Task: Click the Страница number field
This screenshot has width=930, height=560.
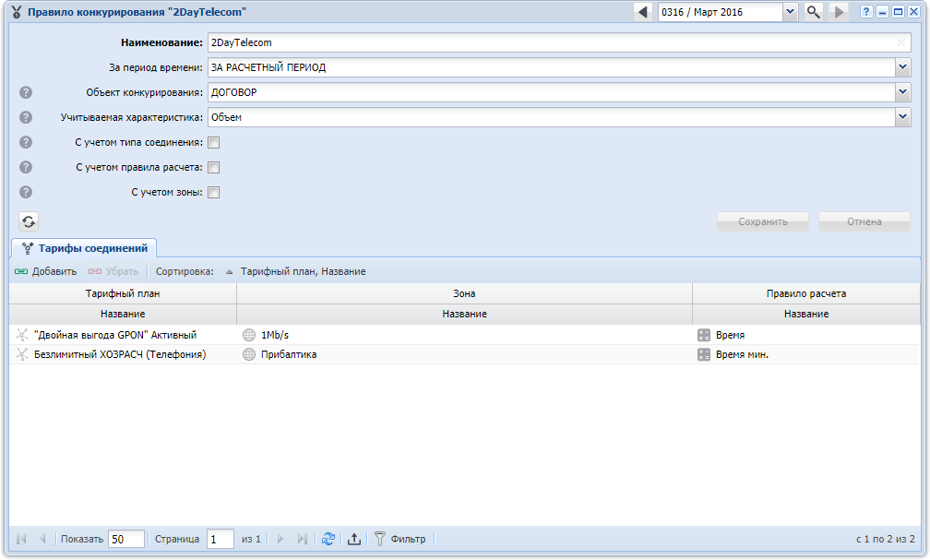Action: coord(220,539)
